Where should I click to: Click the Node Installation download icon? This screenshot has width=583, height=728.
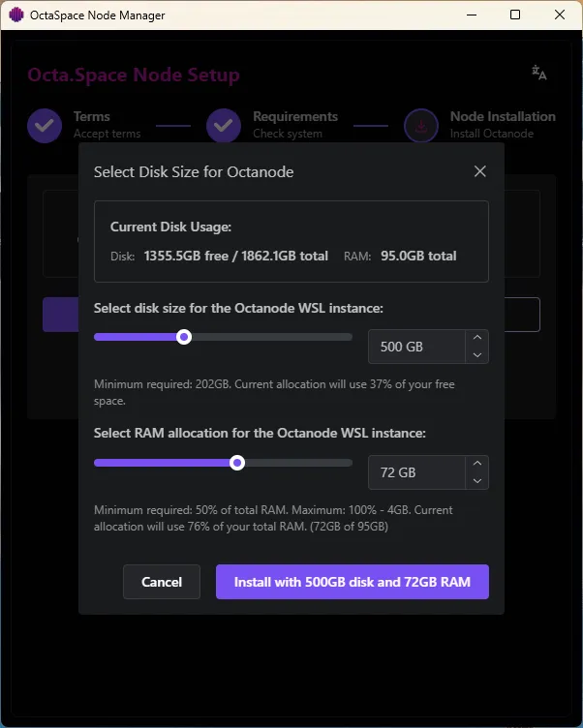point(421,125)
